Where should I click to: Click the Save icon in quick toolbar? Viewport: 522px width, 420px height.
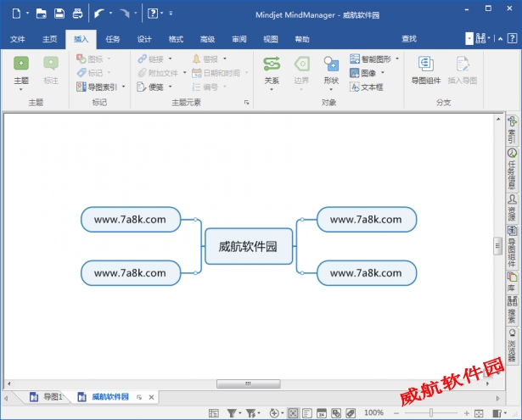(59, 14)
